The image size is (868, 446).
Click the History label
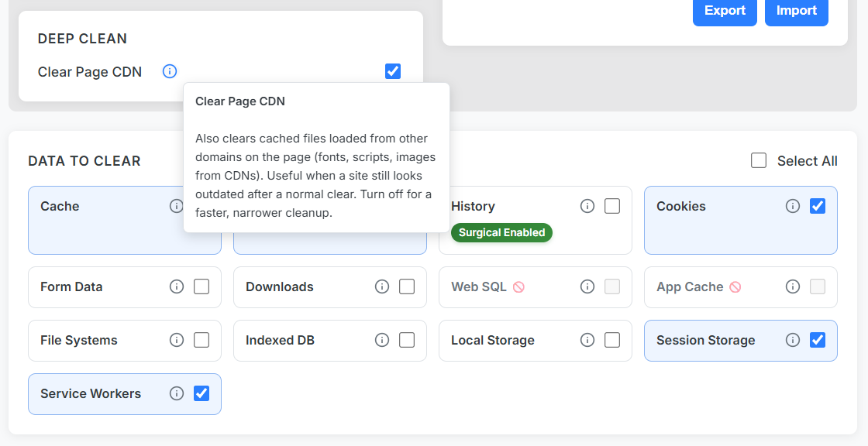click(473, 207)
